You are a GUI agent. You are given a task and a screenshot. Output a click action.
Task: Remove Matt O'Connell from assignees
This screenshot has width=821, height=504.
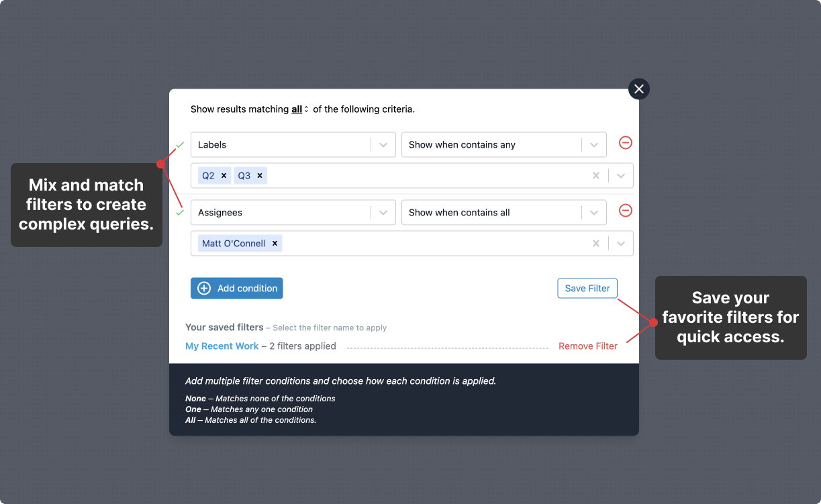(275, 244)
